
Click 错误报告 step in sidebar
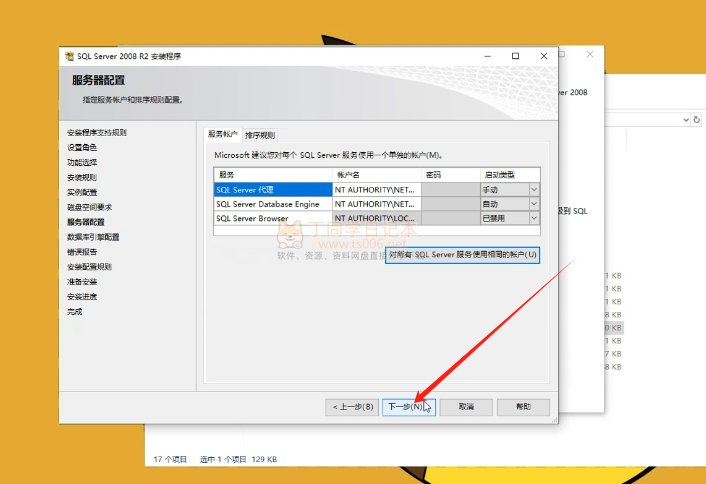click(x=82, y=252)
